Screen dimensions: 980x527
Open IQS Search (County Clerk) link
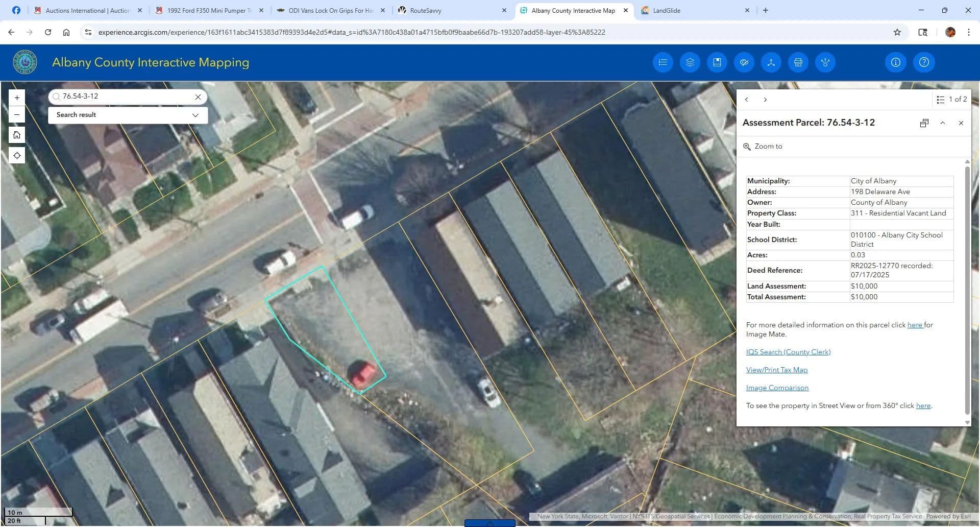point(788,352)
